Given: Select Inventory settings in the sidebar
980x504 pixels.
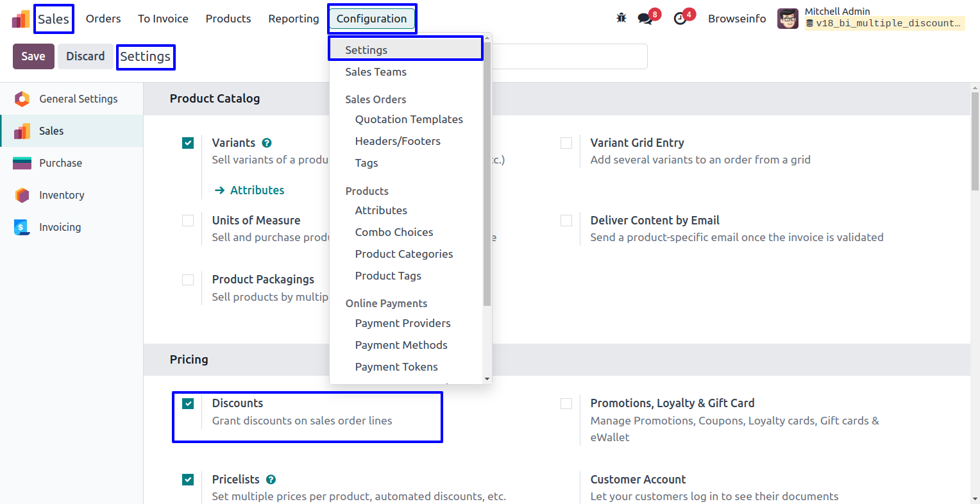Looking at the screenshot, I should point(62,195).
